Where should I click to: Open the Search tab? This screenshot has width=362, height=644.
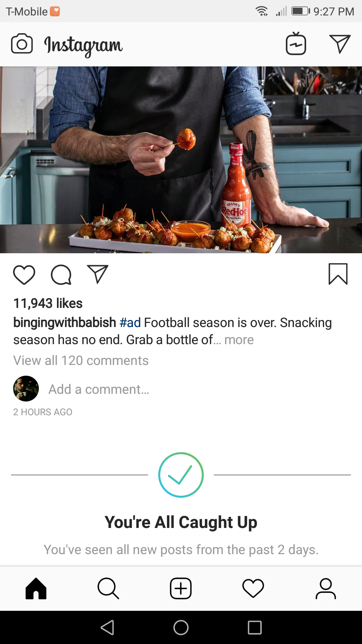pyautogui.click(x=108, y=588)
